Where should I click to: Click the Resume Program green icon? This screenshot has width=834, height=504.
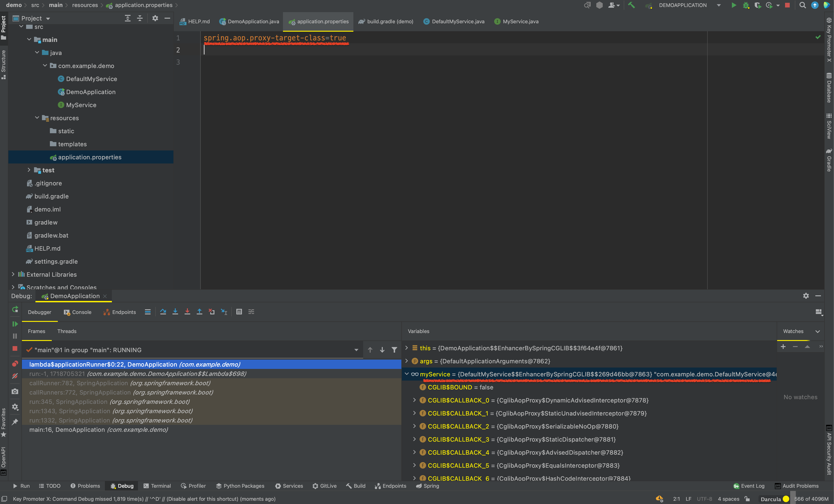(x=15, y=324)
